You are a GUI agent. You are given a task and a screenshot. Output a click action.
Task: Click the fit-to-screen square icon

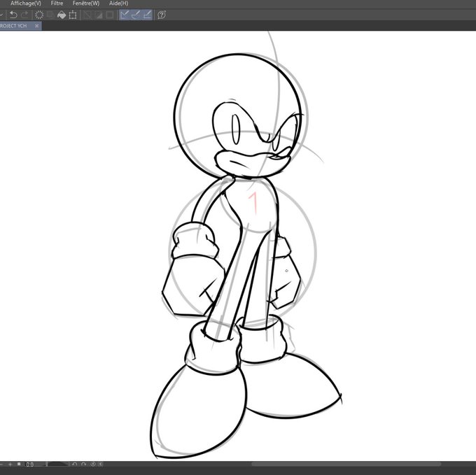(x=19, y=464)
